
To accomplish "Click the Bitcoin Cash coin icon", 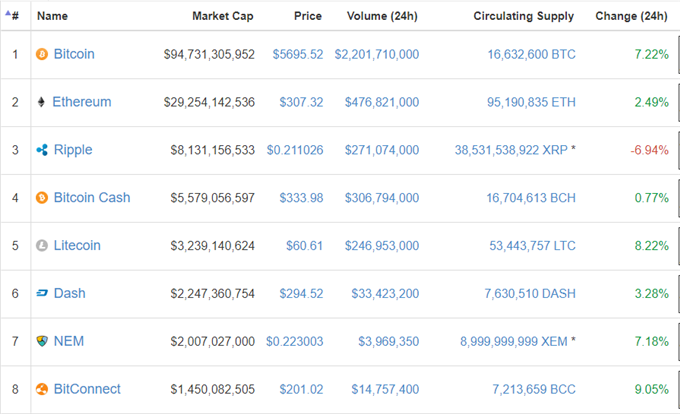I will pyautogui.click(x=42, y=198).
